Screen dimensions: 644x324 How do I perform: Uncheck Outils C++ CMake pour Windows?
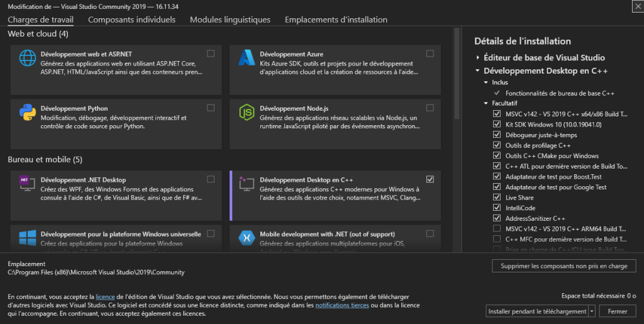(x=497, y=155)
